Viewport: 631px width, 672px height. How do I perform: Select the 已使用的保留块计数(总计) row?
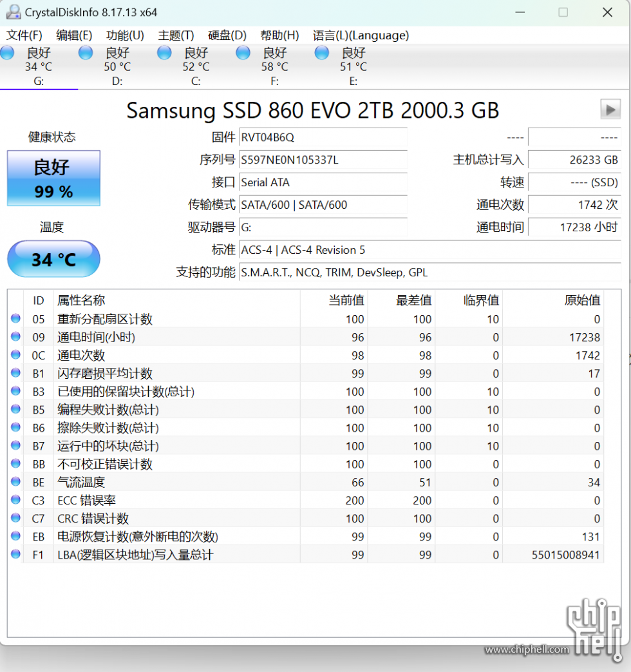pyautogui.click(x=306, y=391)
